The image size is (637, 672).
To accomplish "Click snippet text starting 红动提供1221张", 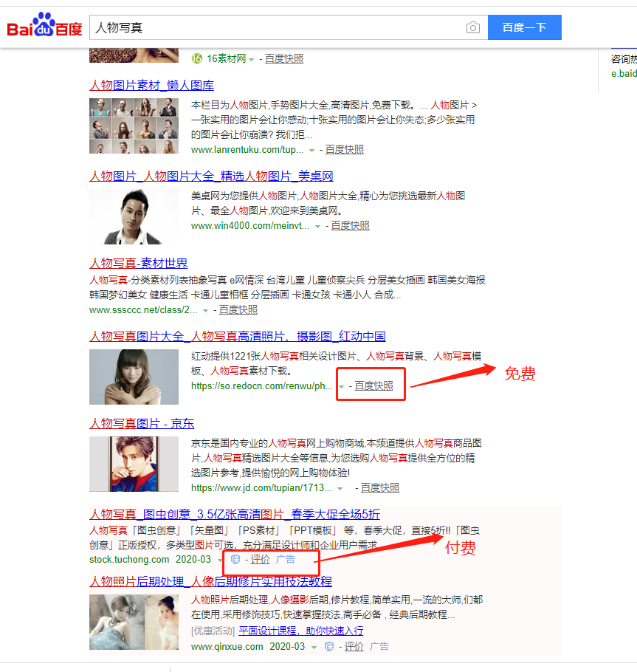I will click(x=337, y=363).
